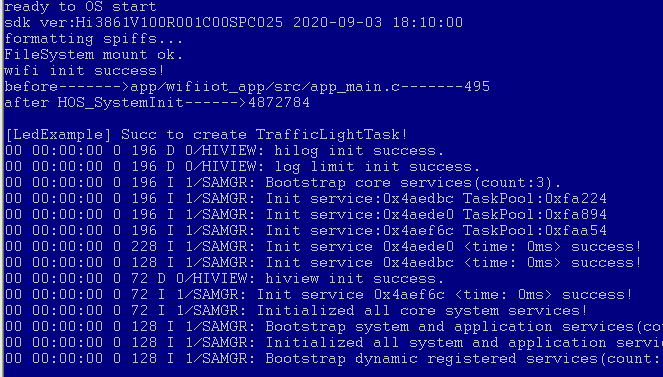This screenshot has width=663, height=377.
Task: Select the sdk ver Hi3861V100R001C00SPC025 line
Action: (x=233, y=23)
